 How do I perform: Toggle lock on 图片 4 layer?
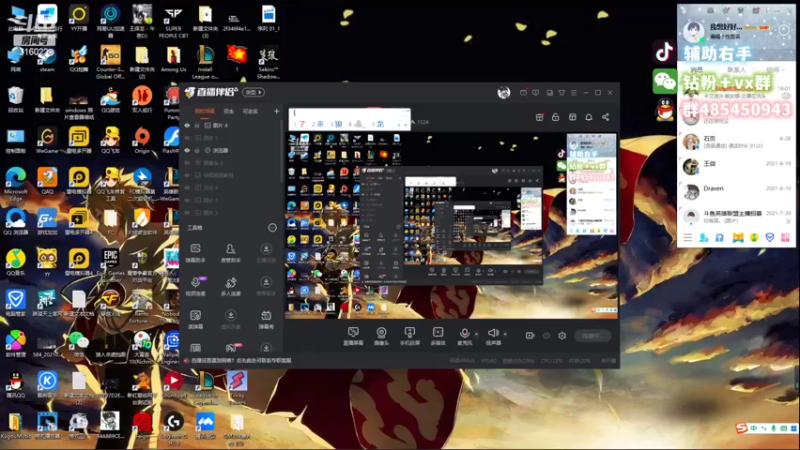(197, 126)
